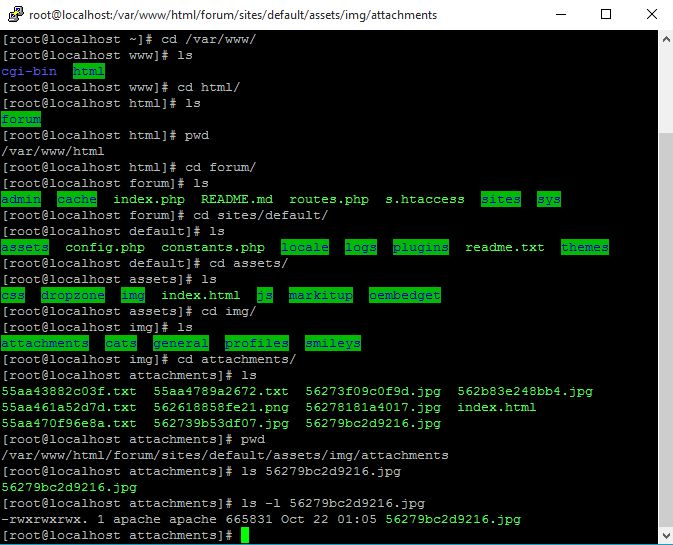The height and width of the screenshot is (545, 673).
Task: Click the readme.txt file name
Action: click(505, 247)
